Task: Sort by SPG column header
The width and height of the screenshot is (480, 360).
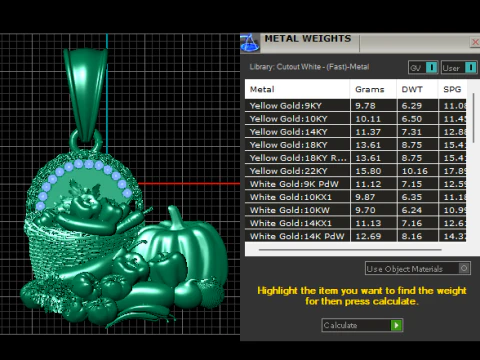Action: tap(452, 89)
